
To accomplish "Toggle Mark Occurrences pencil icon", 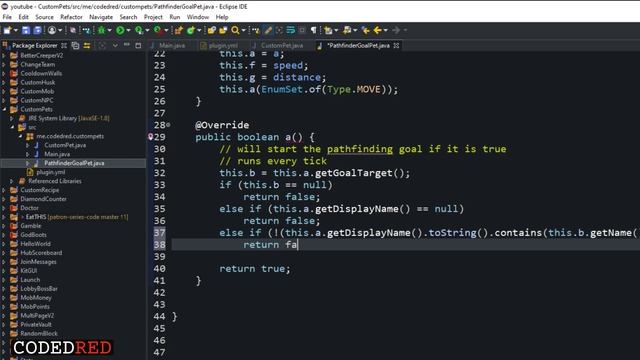I will [268, 30].
